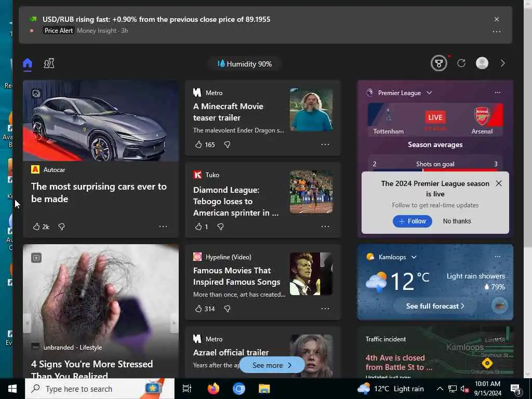The height and width of the screenshot is (399, 532).
Task: Open more options on the Hypeline card
Action: 325,309
